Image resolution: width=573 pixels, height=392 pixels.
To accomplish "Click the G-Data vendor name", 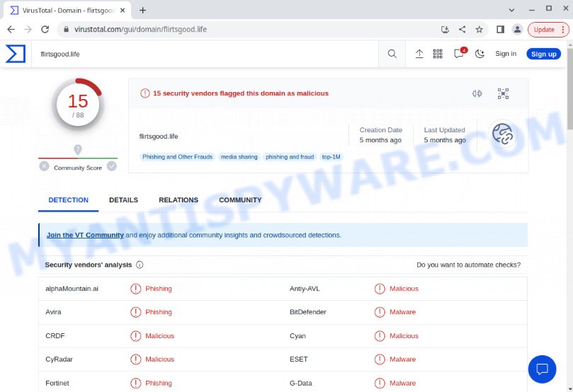I will [x=301, y=383].
